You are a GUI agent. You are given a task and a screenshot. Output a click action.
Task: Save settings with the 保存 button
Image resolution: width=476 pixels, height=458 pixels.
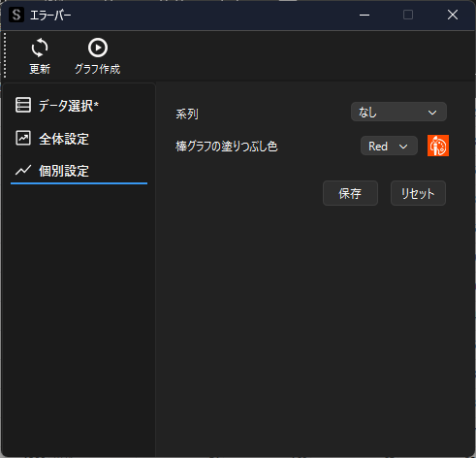click(350, 193)
